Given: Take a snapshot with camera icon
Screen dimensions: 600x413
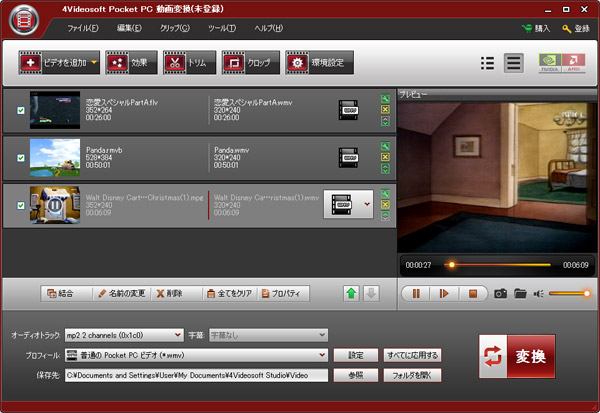Looking at the screenshot, I should (x=501, y=294).
